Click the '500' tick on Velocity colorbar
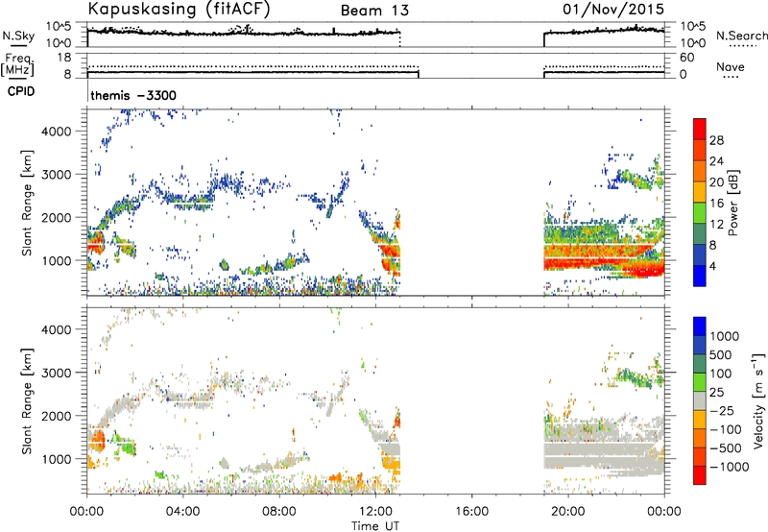The width and height of the screenshot is (768, 532). click(x=721, y=355)
